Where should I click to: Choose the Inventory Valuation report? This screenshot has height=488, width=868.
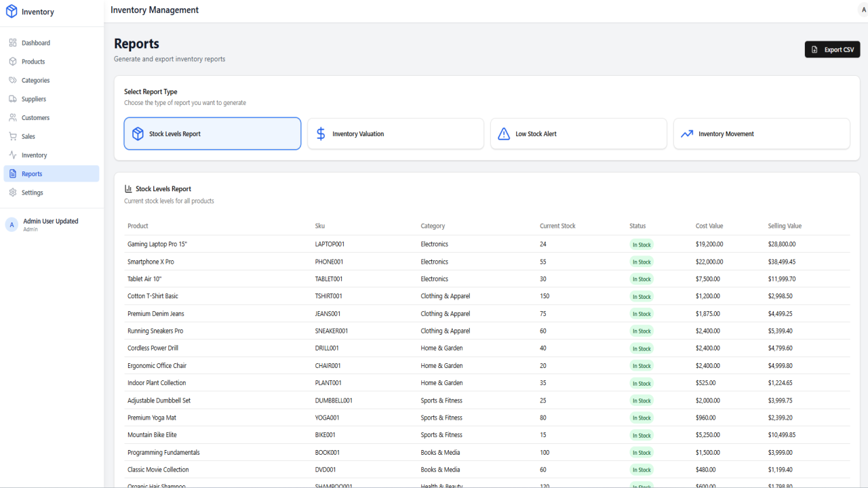[x=395, y=134]
